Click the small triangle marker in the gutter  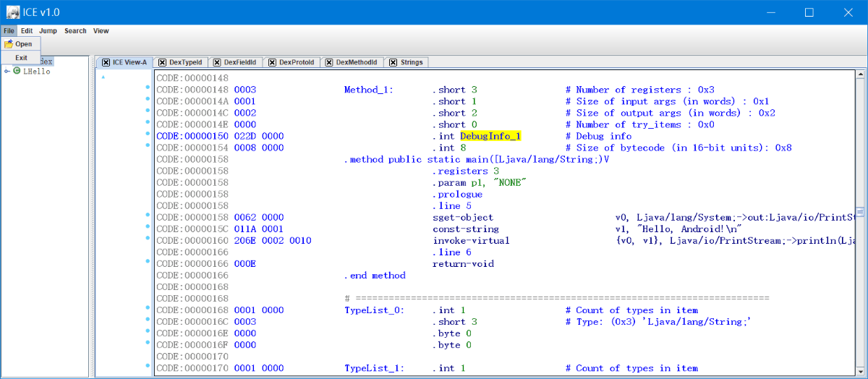pos(103,77)
